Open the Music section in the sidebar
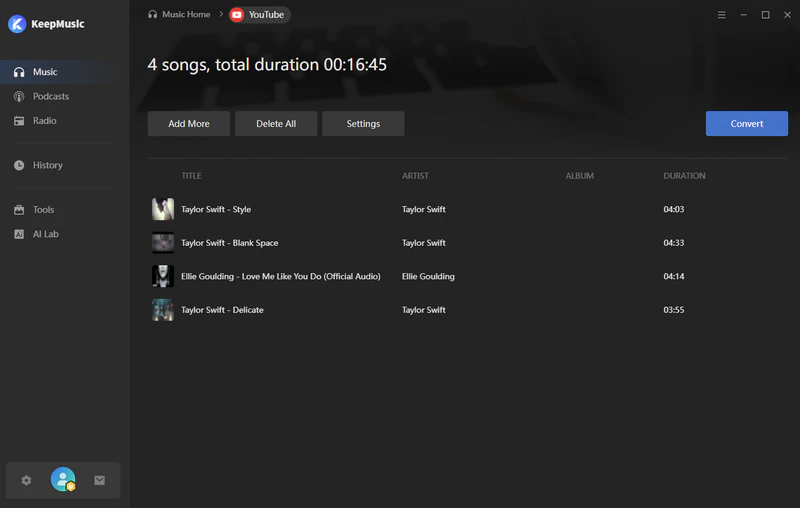 click(45, 72)
